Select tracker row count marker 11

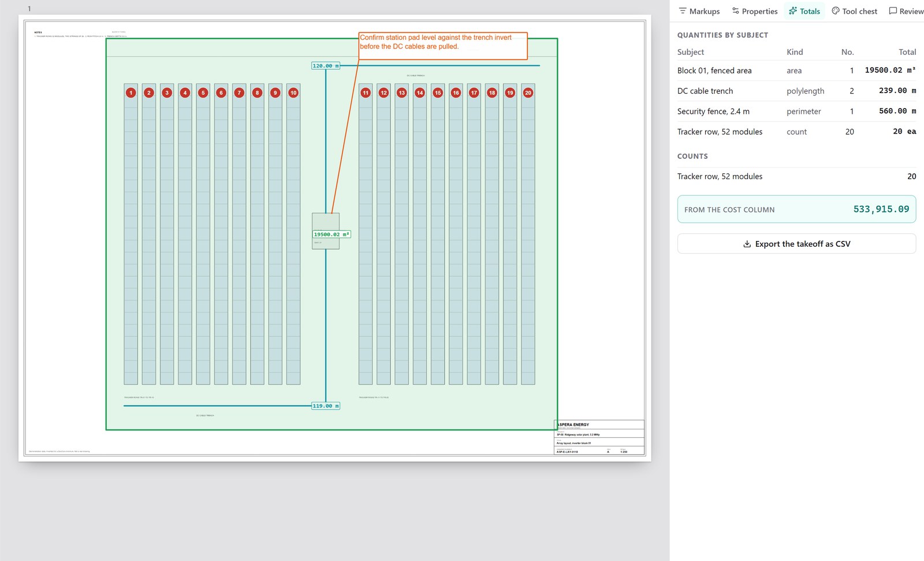[366, 92]
